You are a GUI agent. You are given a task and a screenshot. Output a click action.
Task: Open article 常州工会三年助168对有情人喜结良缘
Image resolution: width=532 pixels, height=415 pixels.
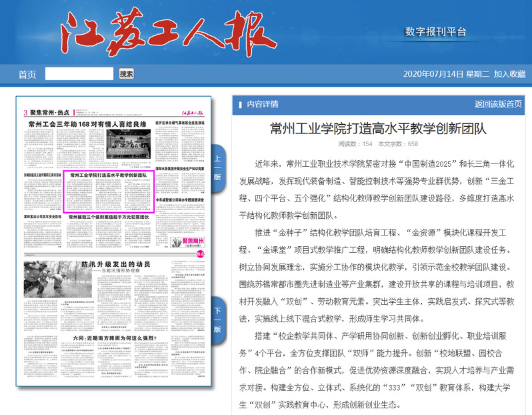click(86, 124)
